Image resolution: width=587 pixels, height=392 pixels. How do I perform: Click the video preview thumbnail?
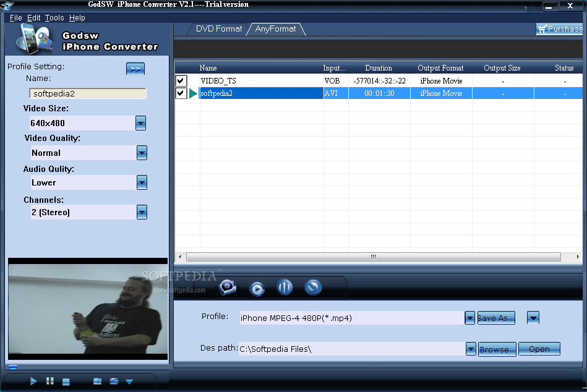coord(88,309)
